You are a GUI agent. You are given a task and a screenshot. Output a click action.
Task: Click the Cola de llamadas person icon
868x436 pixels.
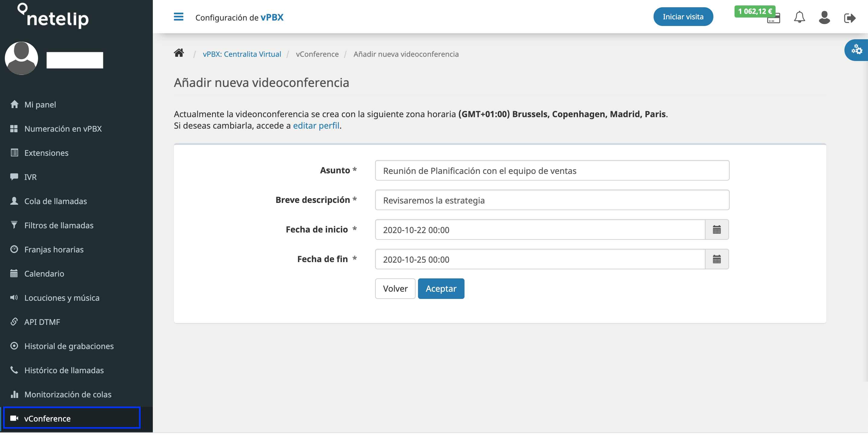tap(14, 201)
